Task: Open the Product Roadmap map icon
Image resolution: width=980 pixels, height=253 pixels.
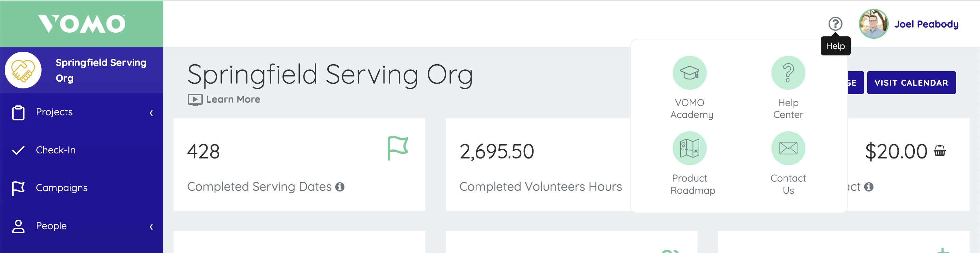Action: pos(689,148)
